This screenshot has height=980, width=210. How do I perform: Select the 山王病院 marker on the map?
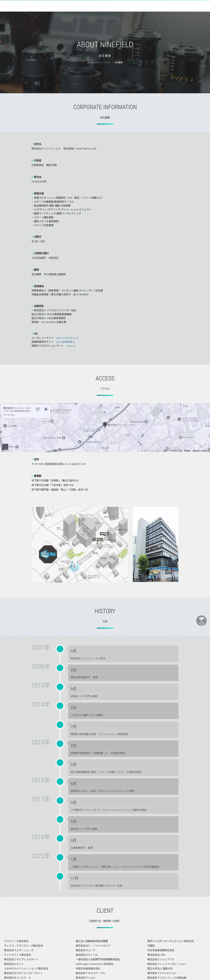tap(5, 426)
